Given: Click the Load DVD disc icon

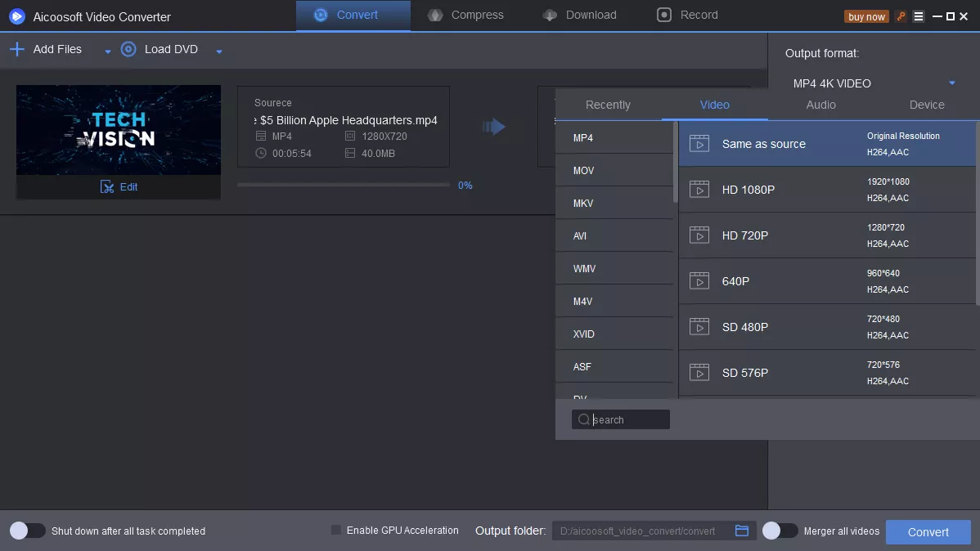Looking at the screenshot, I should (128, 50).
